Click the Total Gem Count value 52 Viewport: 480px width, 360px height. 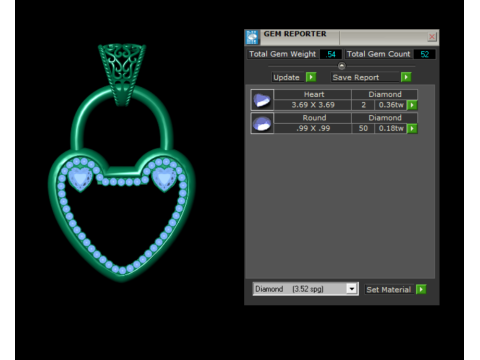tap(424, 54)
